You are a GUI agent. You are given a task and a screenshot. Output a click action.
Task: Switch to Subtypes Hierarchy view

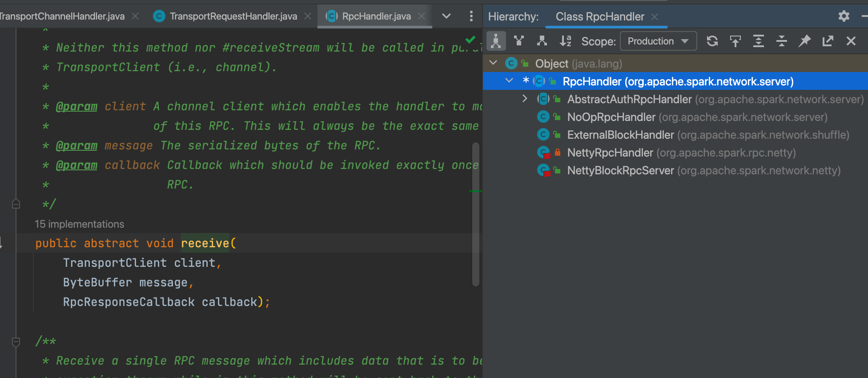[542, 41]
